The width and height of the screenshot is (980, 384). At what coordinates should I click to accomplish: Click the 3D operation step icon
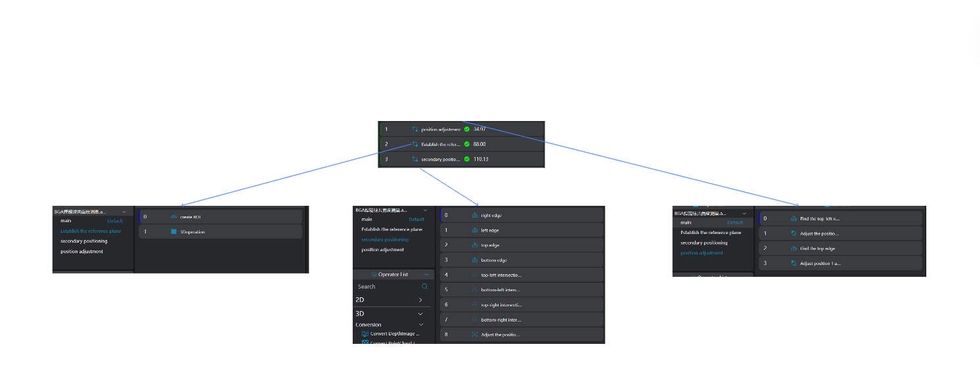click(173, 231)
